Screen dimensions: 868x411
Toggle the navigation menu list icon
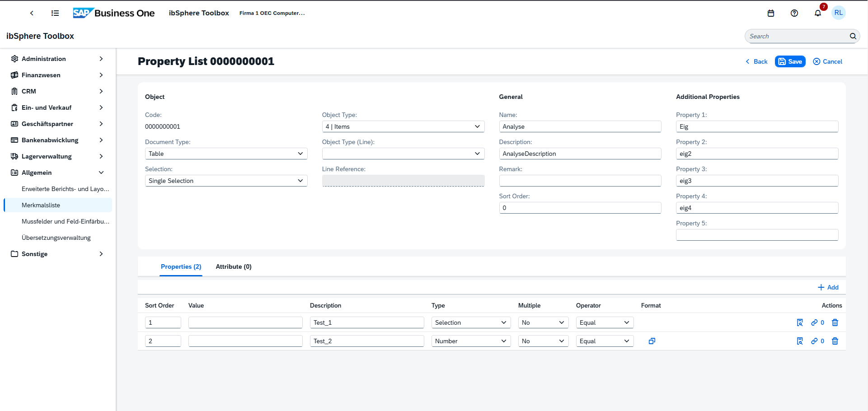(x=55, y=13)
